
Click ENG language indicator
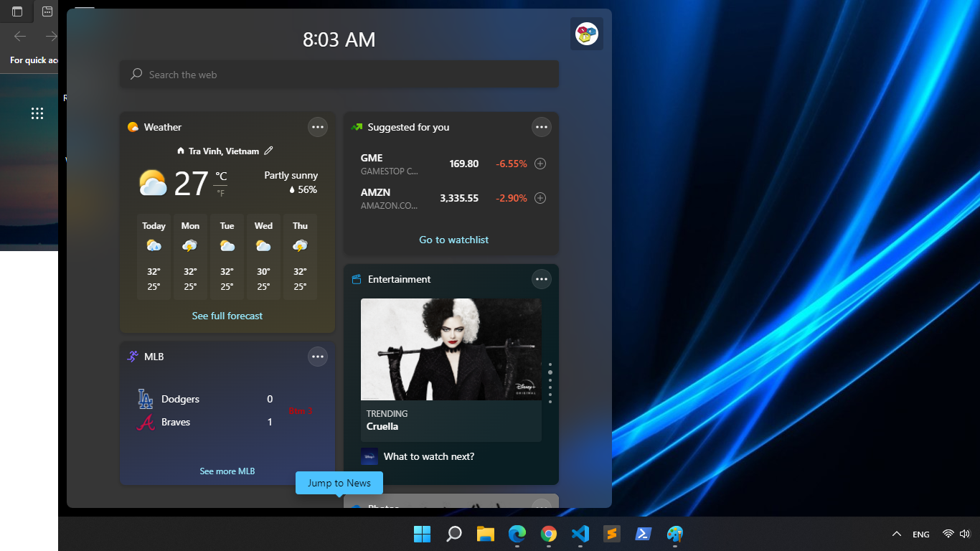(921, 534)
